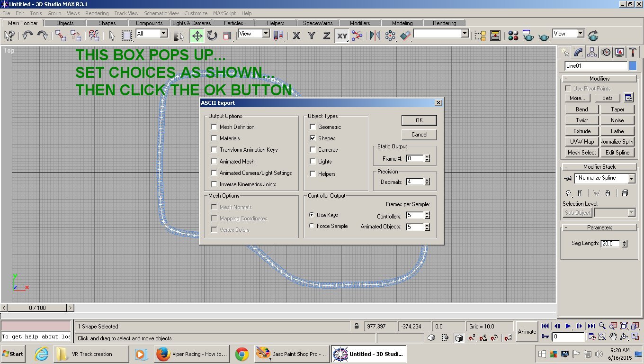This screenshot has width=644, height=364.
Task: Open the selection filter All dropdown
Action: pyautogui.click(x=163, y=34)
